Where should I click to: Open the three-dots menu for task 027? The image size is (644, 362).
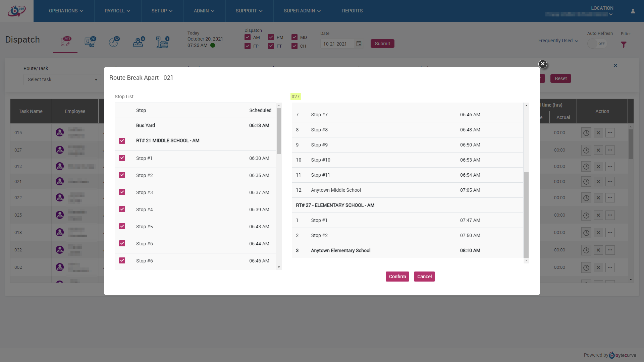pos(610,150)
